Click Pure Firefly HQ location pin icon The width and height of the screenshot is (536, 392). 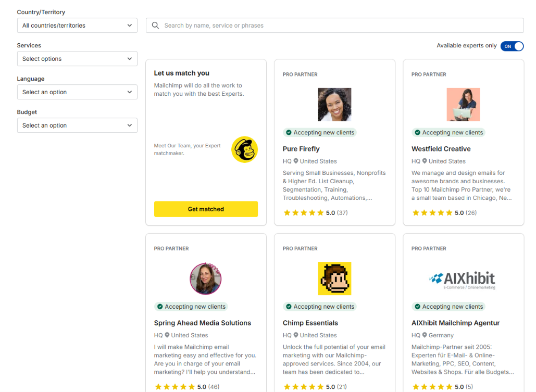coord(296,161)
